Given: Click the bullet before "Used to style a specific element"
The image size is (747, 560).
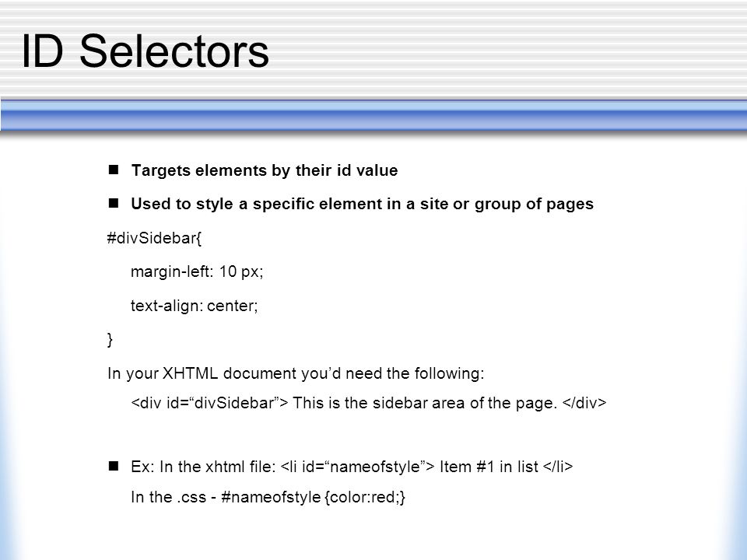Looking at the screenshot, I should pyautogui.click(x=114, y=203).
